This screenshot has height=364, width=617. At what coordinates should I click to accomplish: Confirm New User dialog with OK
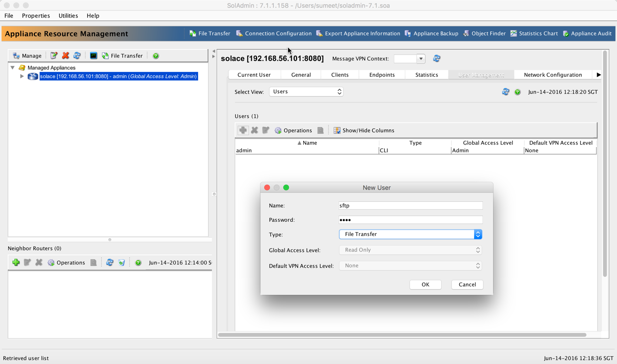tap(425, 285)
